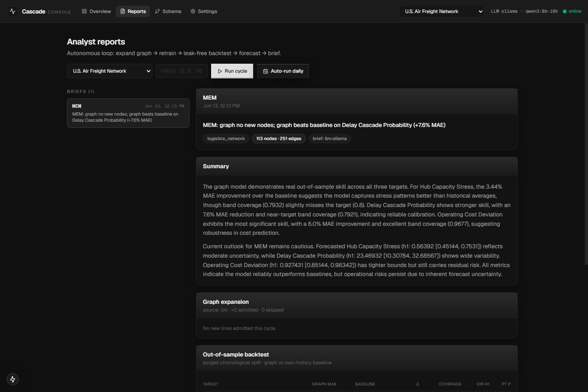Click the Schema branch icon
Screen dimensions: 588x392
click(157, 11)
